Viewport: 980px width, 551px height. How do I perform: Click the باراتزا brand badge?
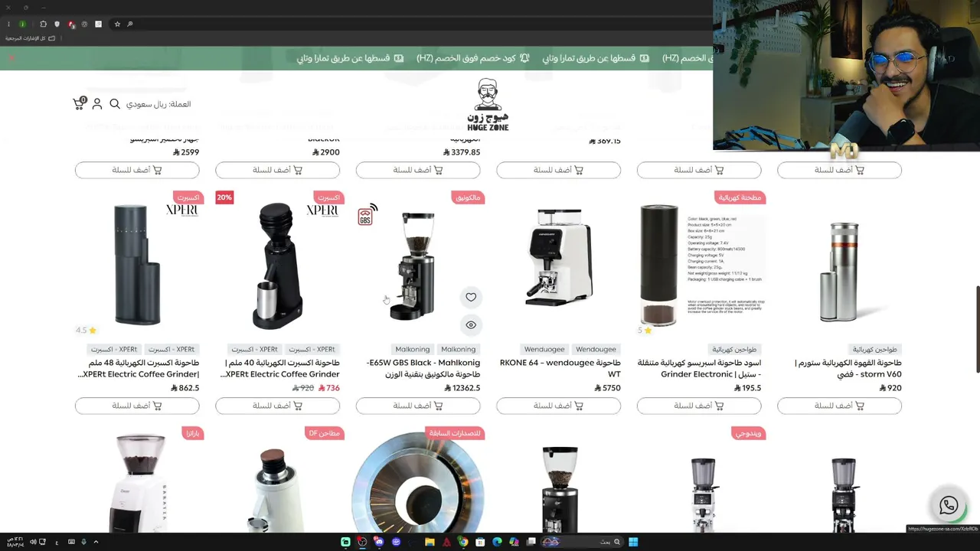[x=192, y=433]
